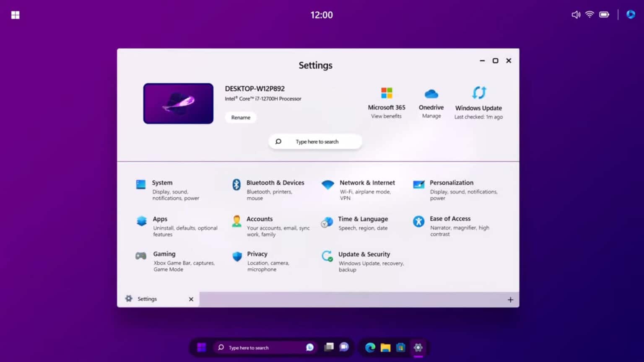Open a new tab with the plus button
This screenshot has width=644, height=362.
coord(511,300)
